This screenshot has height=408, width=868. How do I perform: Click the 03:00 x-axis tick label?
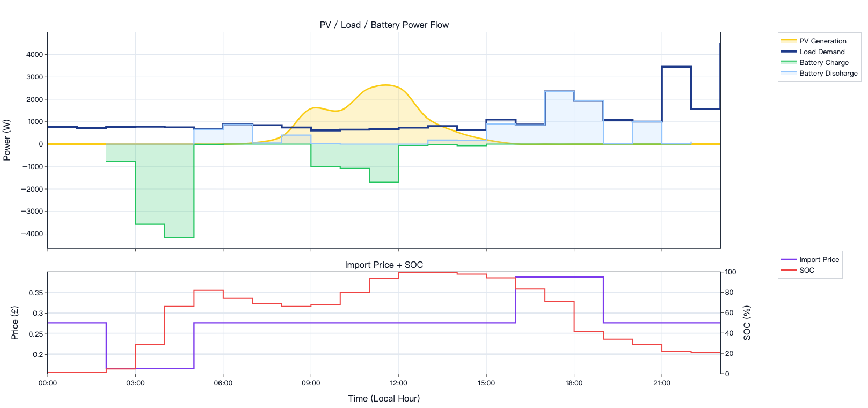click(135, 383)
